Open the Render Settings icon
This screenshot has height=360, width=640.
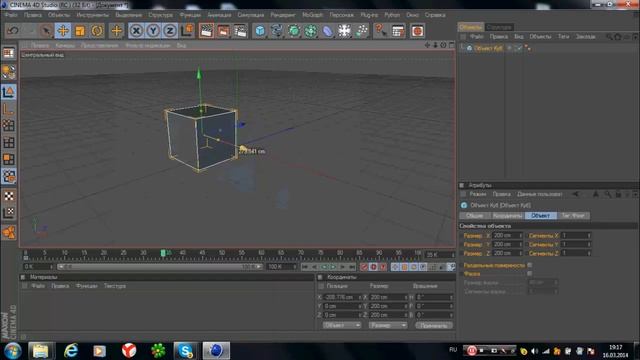tap(240, 31)
